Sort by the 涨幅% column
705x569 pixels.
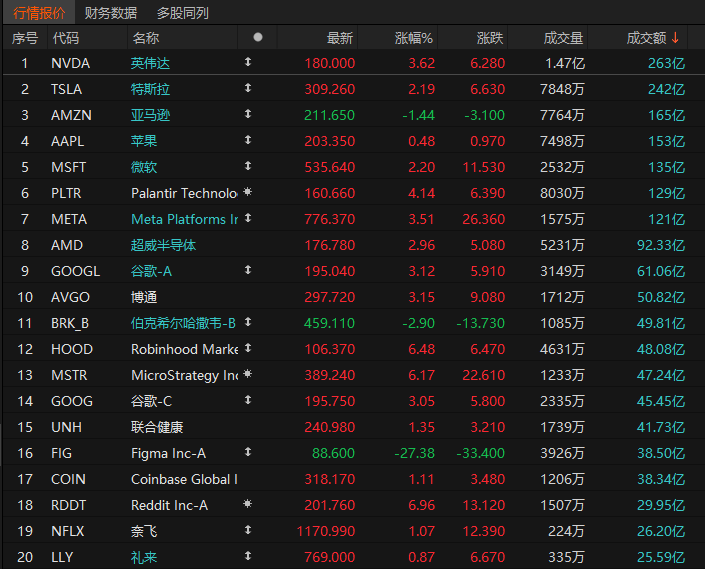(x=414, y=38)
